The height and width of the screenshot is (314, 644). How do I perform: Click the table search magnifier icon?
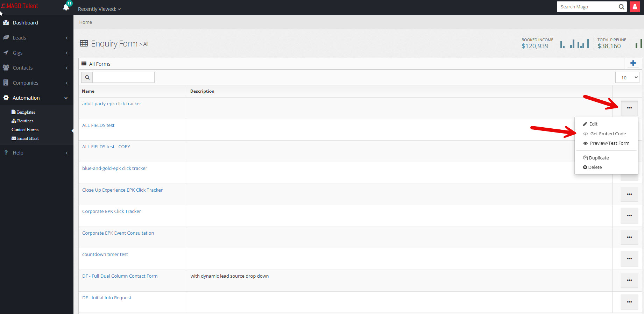click(87, 77)
